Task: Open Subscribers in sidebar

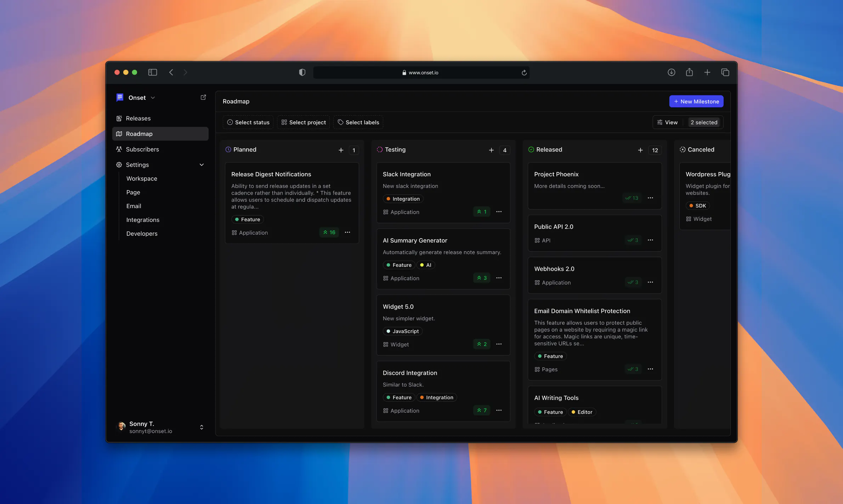Action: pos(160,149)
